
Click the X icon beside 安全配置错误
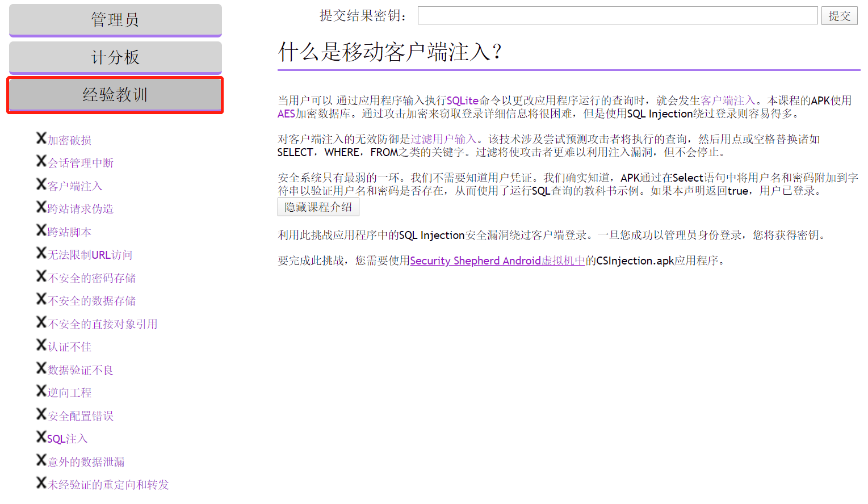[x=41, y=414]
